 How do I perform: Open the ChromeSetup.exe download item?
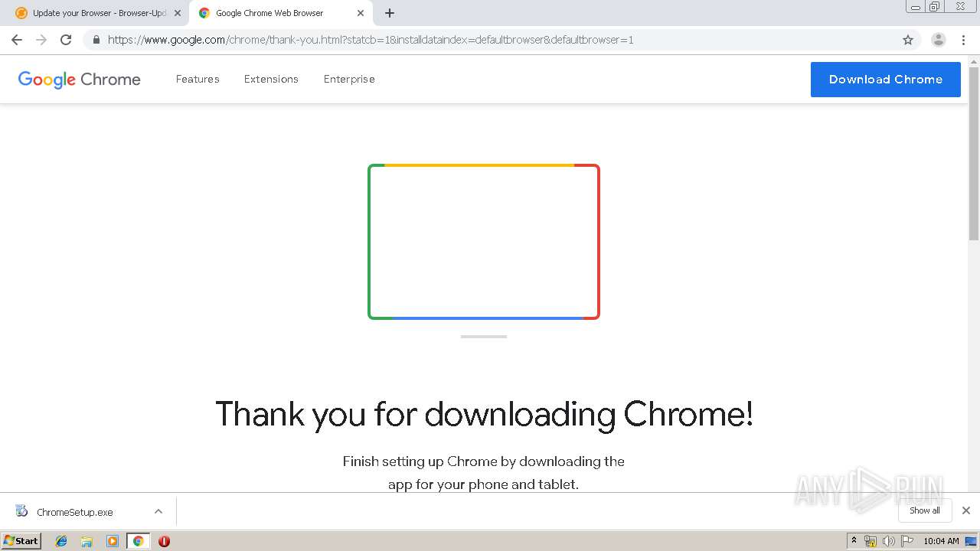coord(75,512)
